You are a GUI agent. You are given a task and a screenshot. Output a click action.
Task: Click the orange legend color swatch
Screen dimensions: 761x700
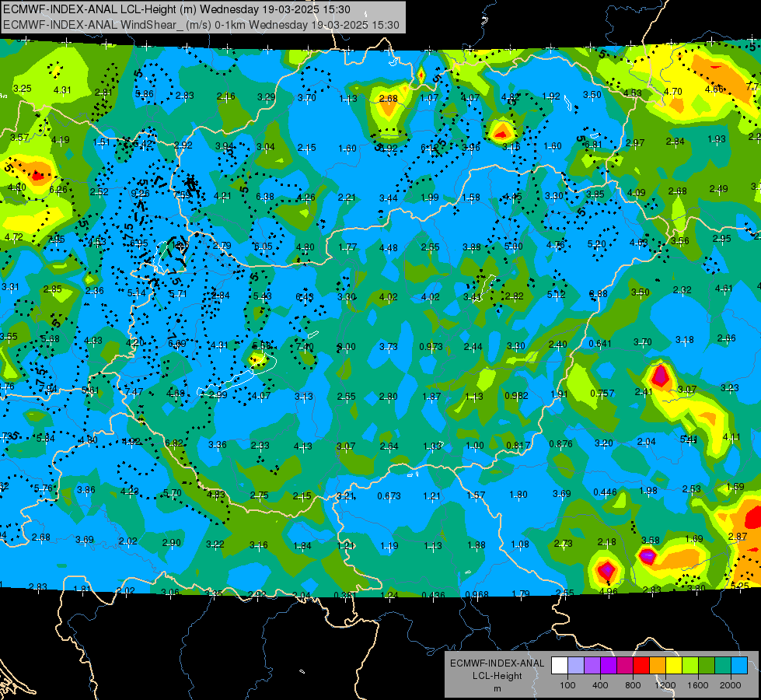[x=658, y=665]
